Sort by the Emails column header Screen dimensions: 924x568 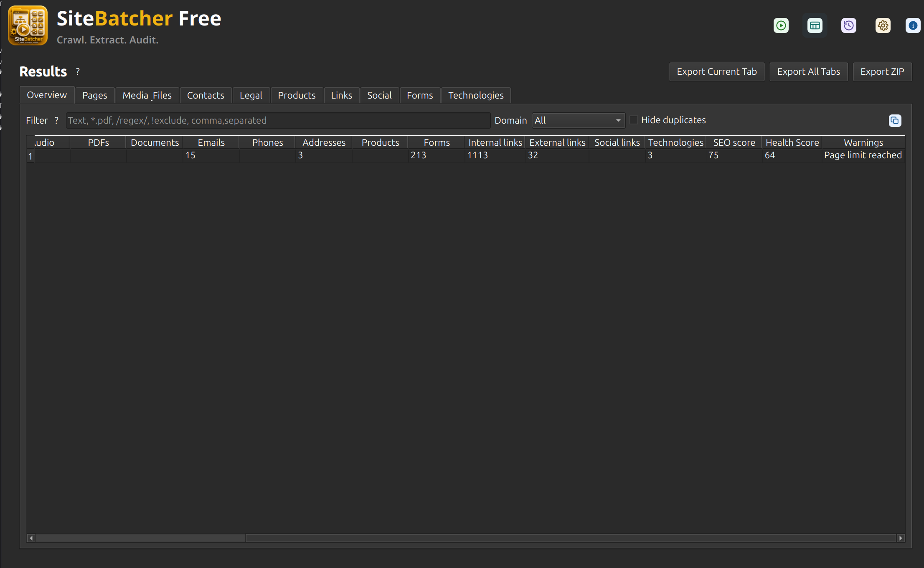(211, 142)
